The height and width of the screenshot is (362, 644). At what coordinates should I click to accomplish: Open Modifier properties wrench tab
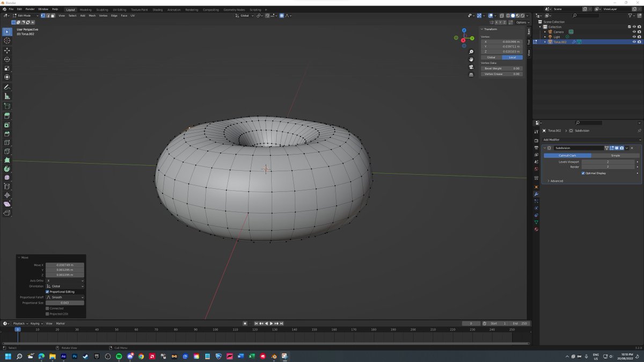[536, 194]
